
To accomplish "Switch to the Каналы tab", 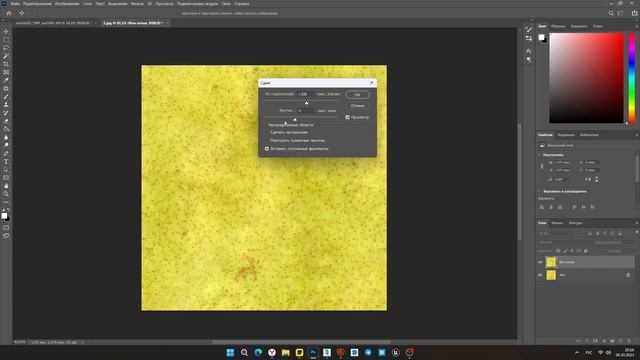I will point(557,223).
